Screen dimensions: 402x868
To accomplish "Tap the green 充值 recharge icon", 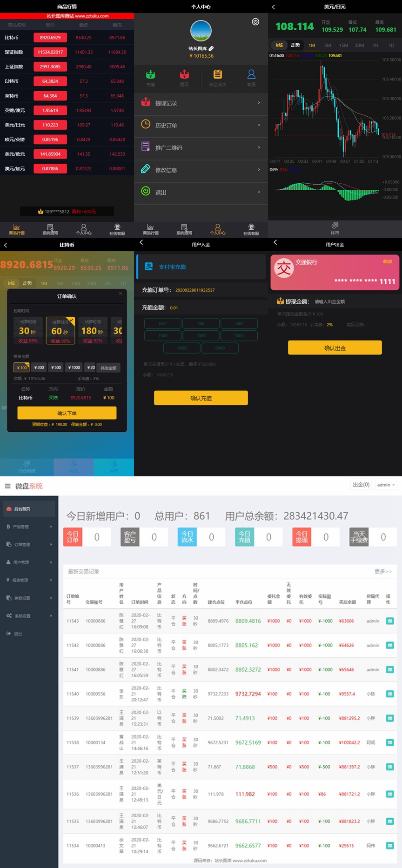I will click(x=151, y=75).
